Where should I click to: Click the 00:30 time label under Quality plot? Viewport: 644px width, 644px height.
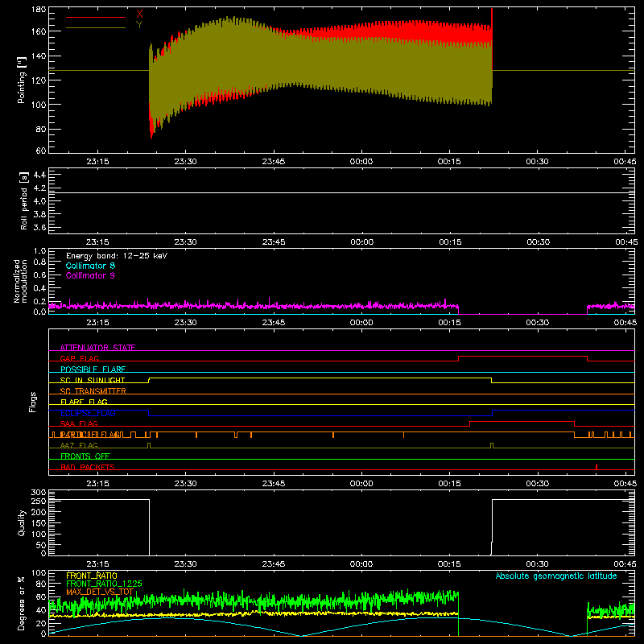tap(537, 564)
